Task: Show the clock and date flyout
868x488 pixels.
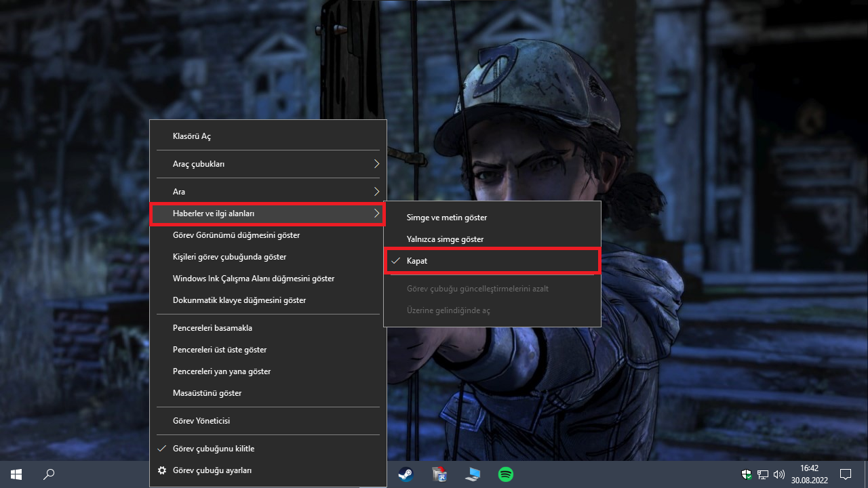Action: 809,474
